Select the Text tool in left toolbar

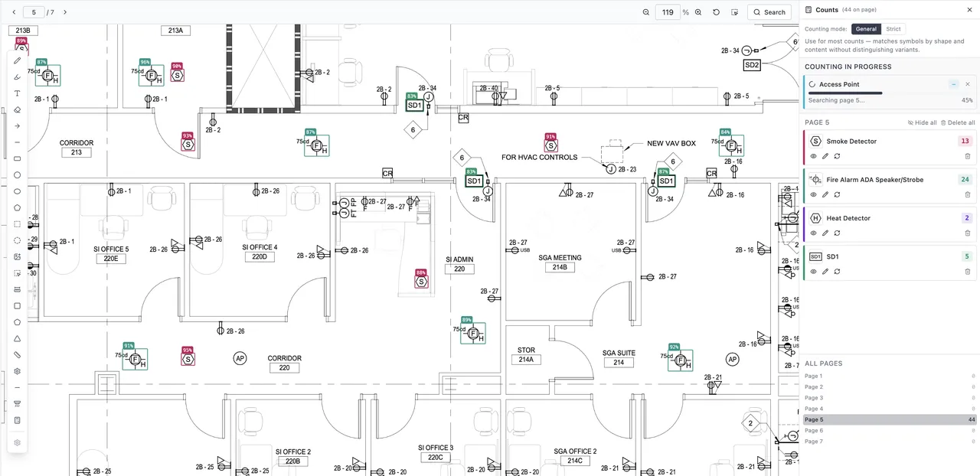[x=18, y=93]
